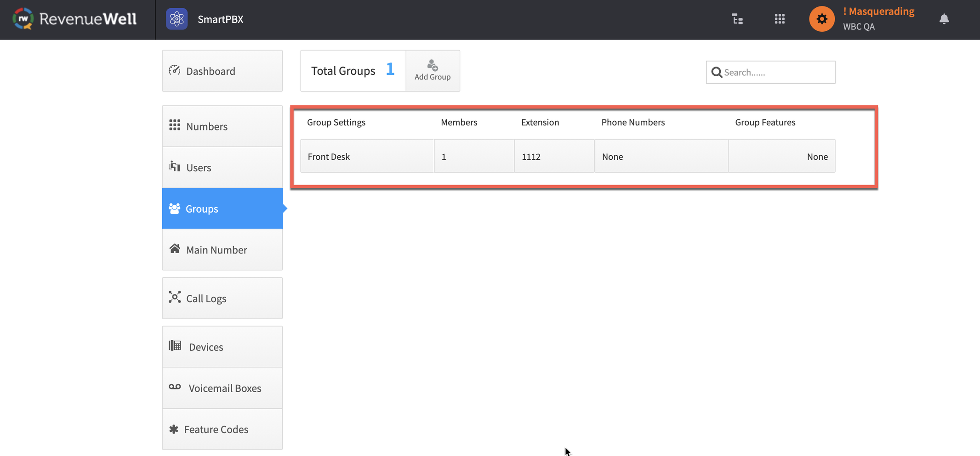Click the search magnifier icon

[716, 73]
